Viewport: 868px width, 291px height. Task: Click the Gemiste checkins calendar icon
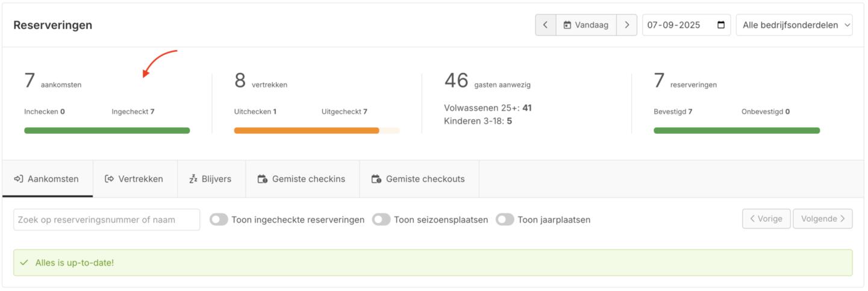[x=262, y=179]
